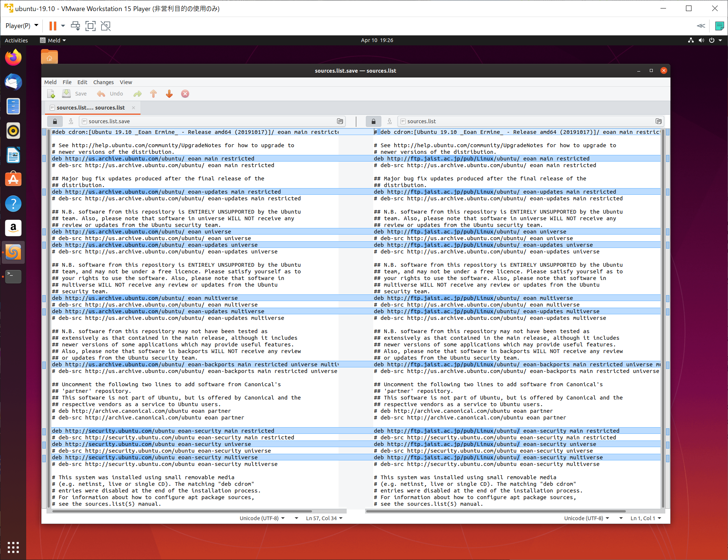Open the Changes menu

pyautogui.click(x=103, y=82)
